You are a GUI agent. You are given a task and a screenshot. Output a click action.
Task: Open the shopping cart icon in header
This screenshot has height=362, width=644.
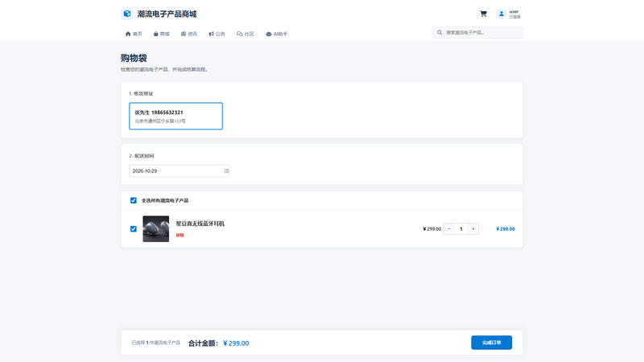(x=483, y=14)
